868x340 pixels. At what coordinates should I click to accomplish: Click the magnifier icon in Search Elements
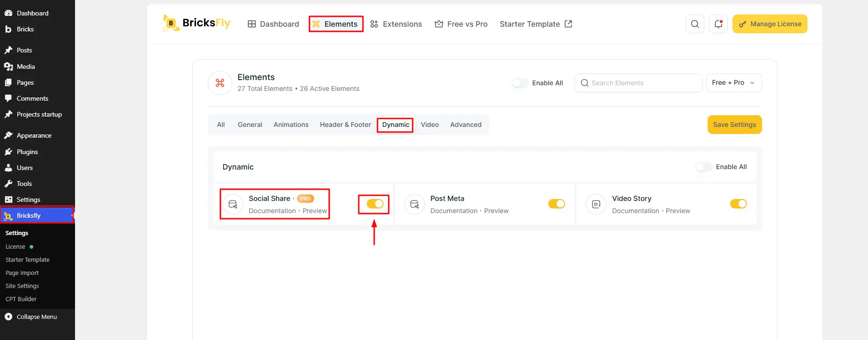click(584, 83)
